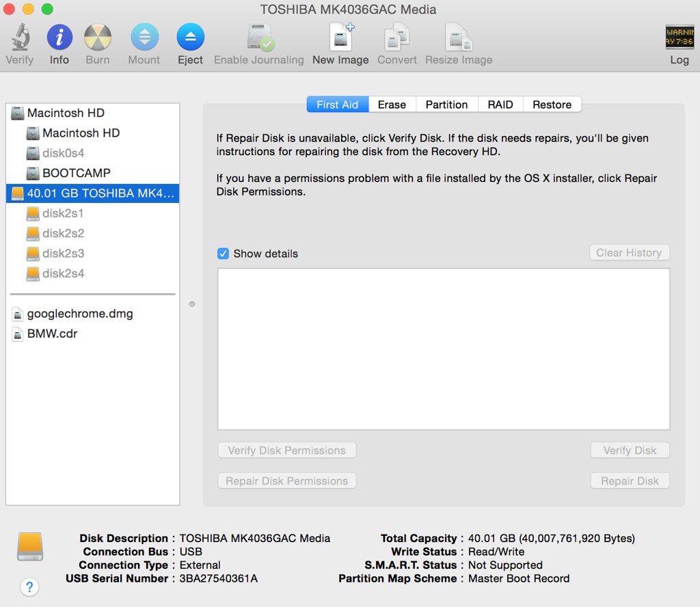Click the disk icon beside googlechrome.dmg
Image resolution: width=700 pixels, height=607 pixels.
click(17, 314)
